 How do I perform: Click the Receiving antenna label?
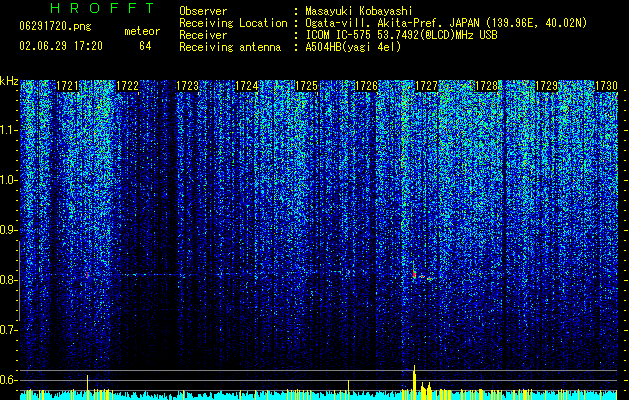click(x=230, y=47)
